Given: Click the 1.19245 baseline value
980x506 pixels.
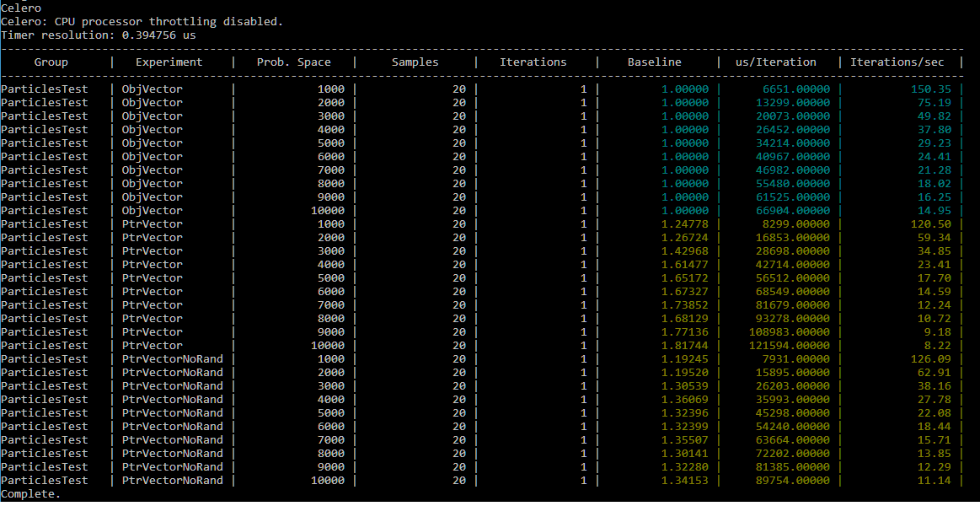Looking at the screenshot, I should pos(685,358).
